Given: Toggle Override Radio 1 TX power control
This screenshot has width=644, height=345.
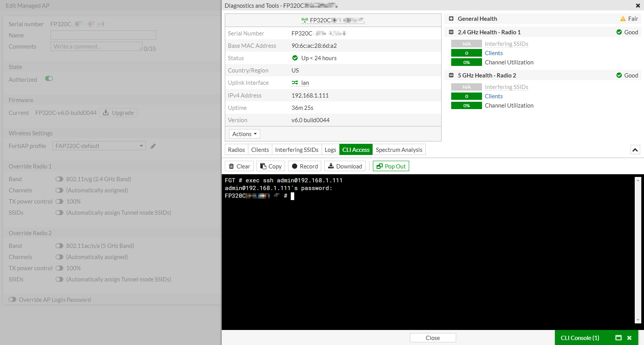Looking at the screenshot, I should 59,202.
